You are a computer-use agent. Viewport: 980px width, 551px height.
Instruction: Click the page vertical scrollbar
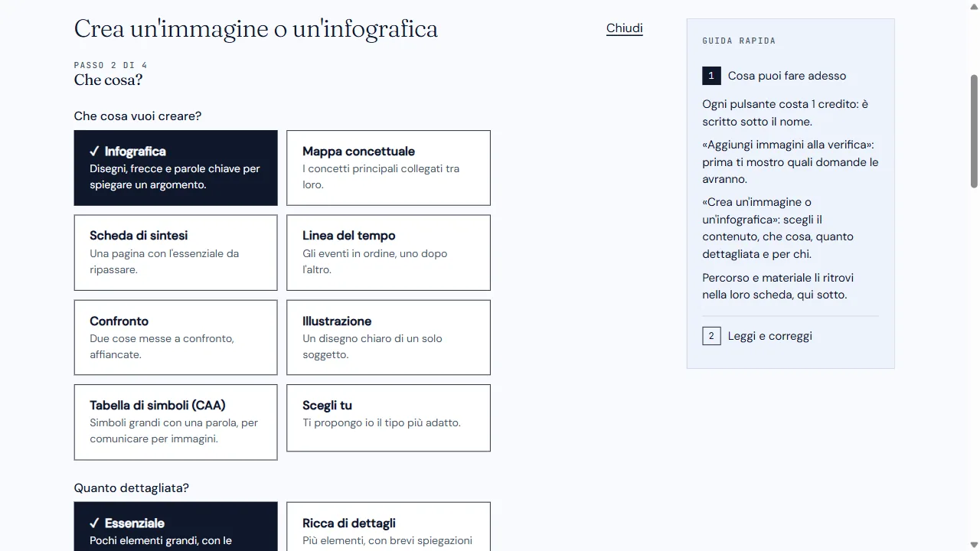pyautogui.click(x=974, y=130)
